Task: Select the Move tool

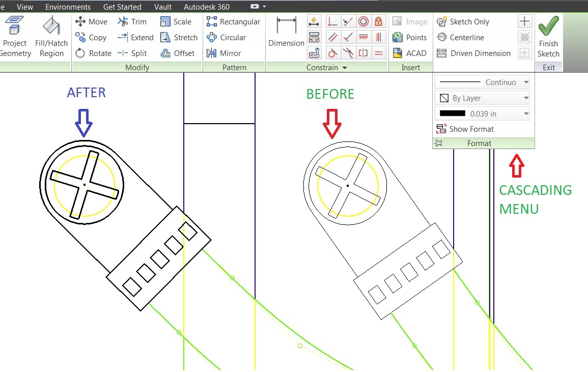Action: point(91,21)
